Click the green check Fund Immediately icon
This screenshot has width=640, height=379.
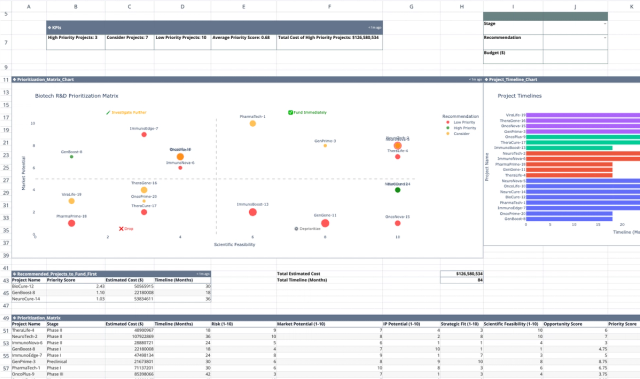[x=290, y=113]
